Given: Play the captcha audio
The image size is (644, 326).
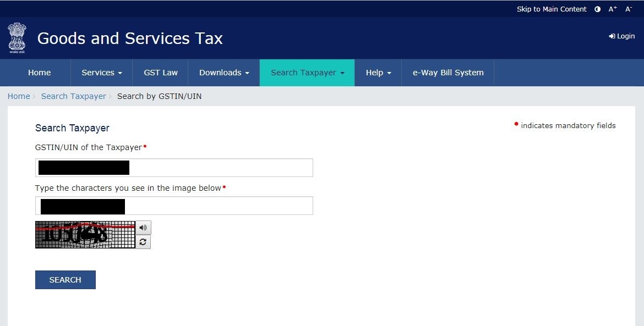Looking at the screenshot, I should pyautogui.click(x=143, y=228).
